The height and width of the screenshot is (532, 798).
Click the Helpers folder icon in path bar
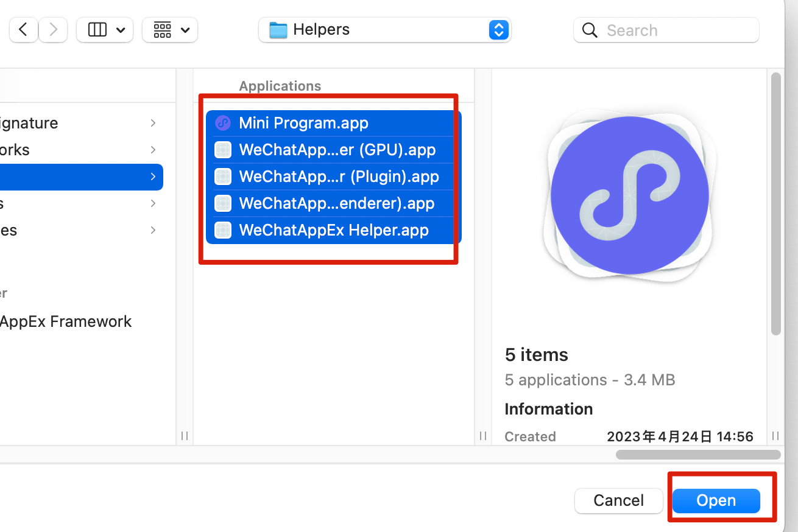pyautogui.click(x=278, y=30)
